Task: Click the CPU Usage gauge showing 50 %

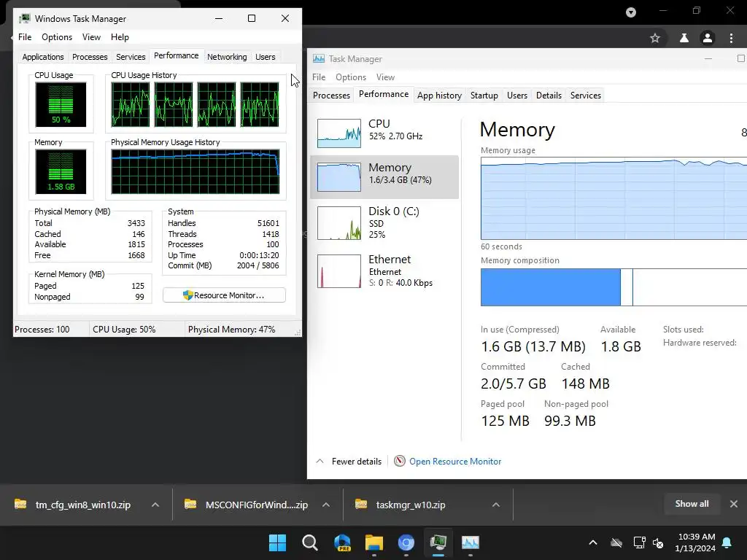Action: (61, 104)
